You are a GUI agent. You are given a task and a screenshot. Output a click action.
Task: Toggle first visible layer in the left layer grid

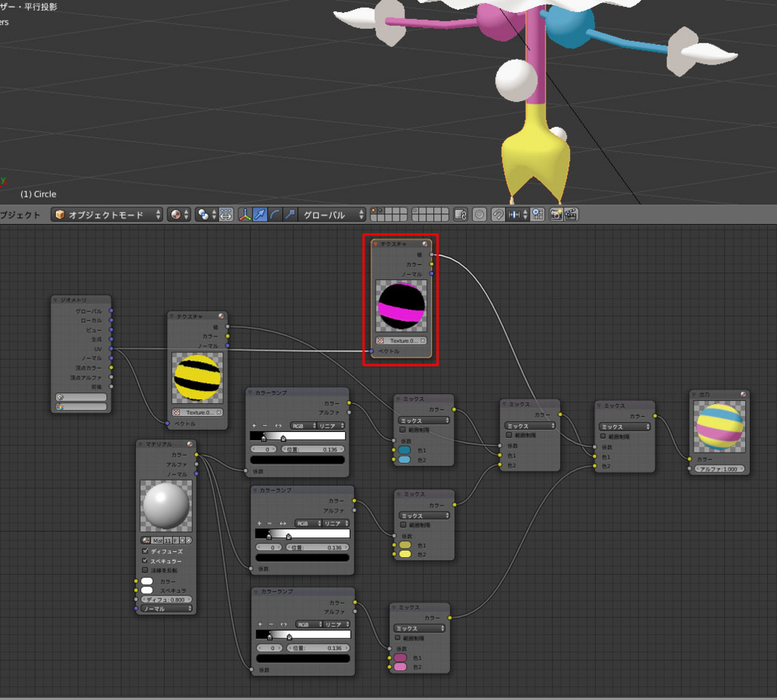click(374, 211)
